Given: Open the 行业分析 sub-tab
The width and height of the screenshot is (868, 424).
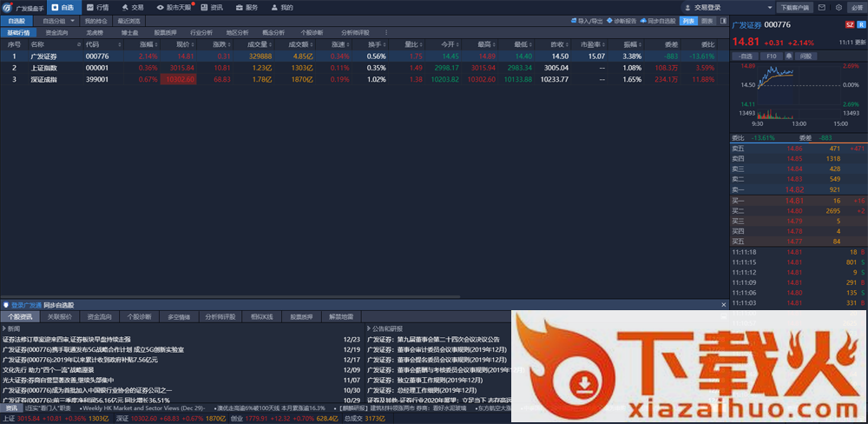Looking at the screenshot, I should point(201,33).
